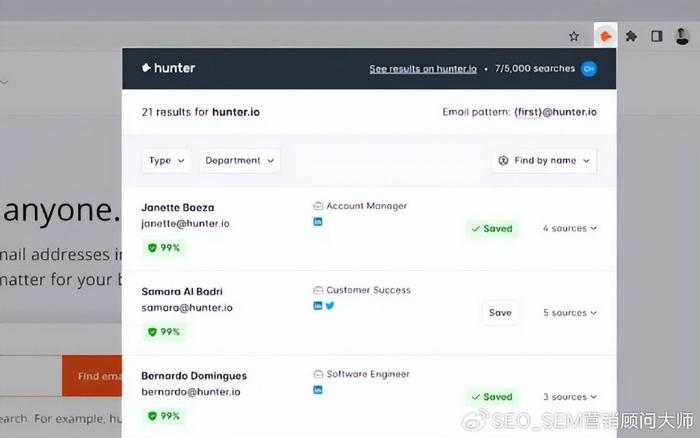
Task: Open the Hunter extension icon in toolbar
Action: pos(606,36)
